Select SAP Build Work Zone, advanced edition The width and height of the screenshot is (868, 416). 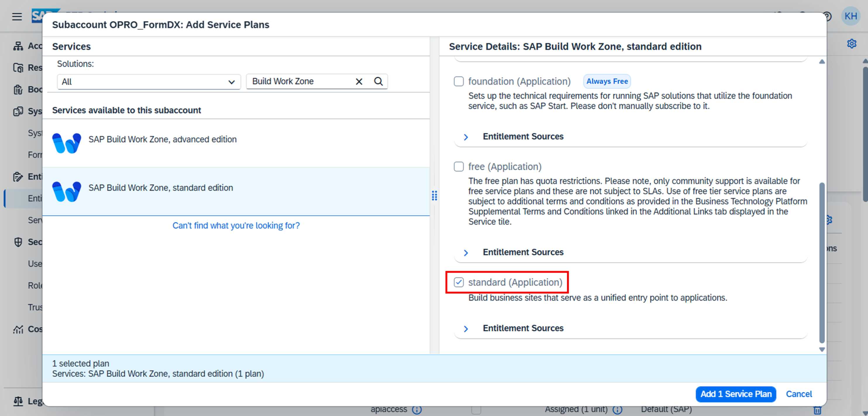click(162, 139)
